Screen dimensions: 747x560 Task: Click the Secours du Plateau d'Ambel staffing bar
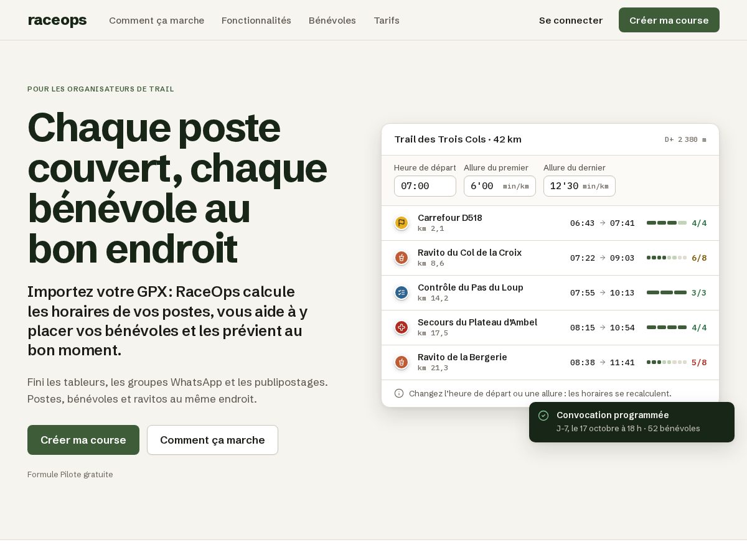(x=667, y=327)
